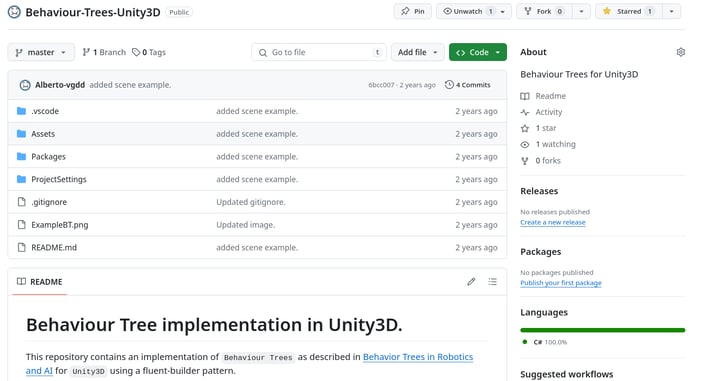View the 1 Branch link
This screenshot has width=705, height=381.
[x=104, y=52]
